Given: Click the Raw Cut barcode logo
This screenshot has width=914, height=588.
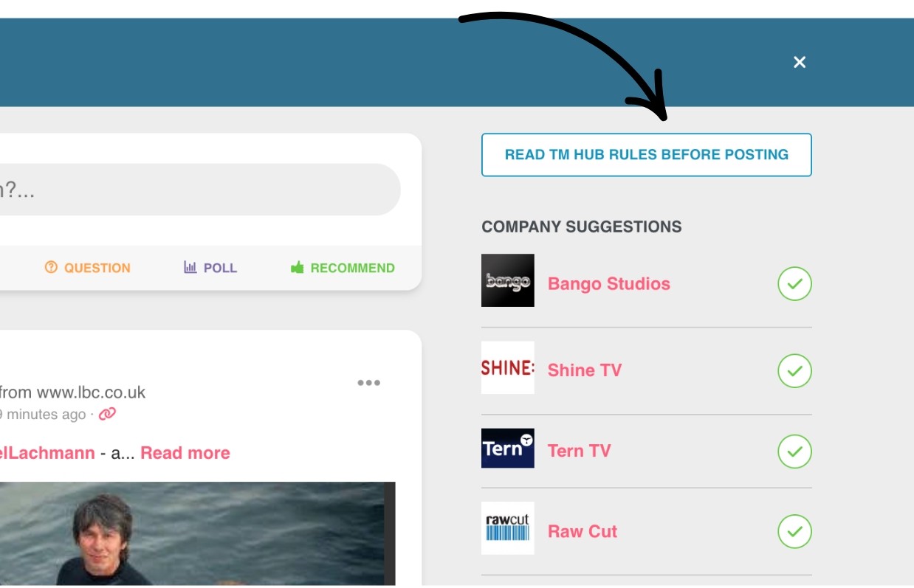Looking at the screenshot, I should click(507, 528).
